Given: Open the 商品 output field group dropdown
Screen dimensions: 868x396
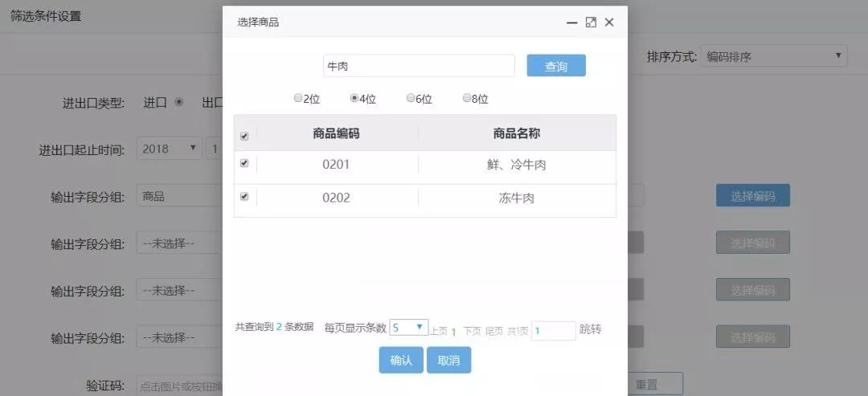Looking at the screenshot, I should [x=180, y=196].
